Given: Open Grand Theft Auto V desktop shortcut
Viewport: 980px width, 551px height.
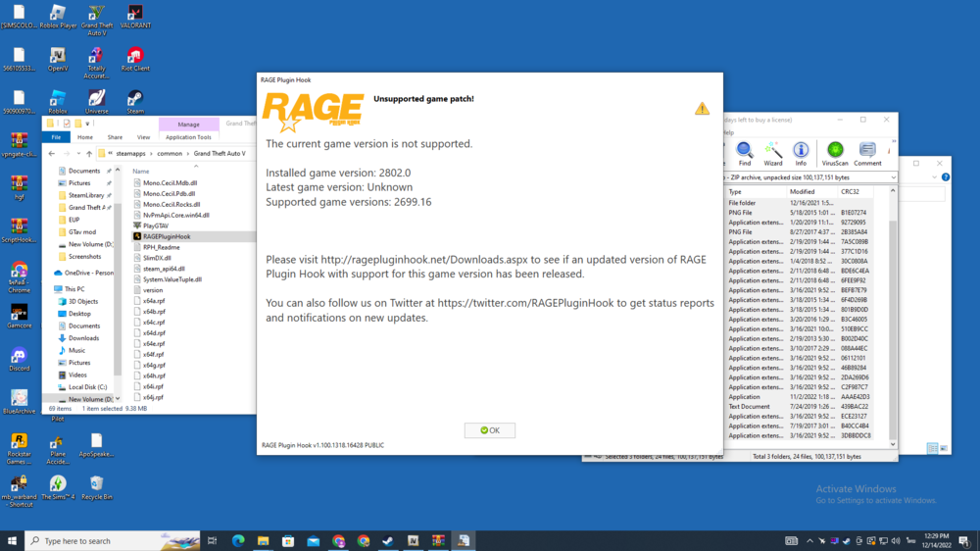Looking at the screenshot, I should click(96, 20).
